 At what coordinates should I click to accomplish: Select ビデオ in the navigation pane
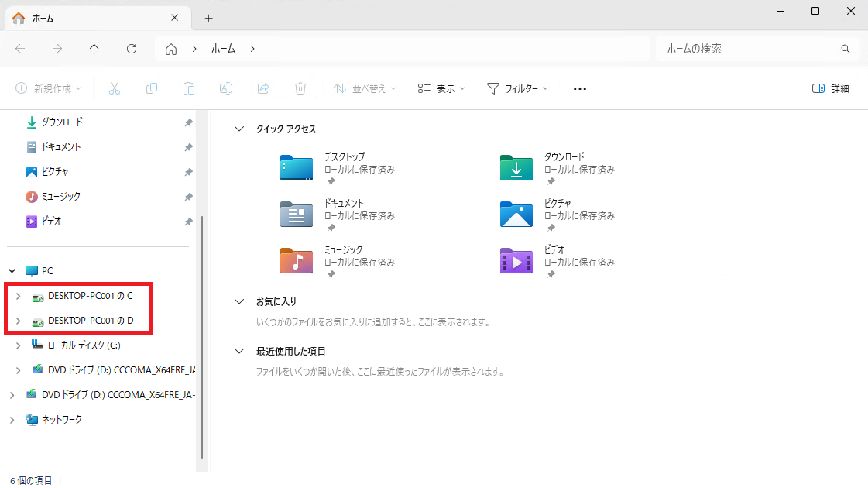(x=51, y=222)
